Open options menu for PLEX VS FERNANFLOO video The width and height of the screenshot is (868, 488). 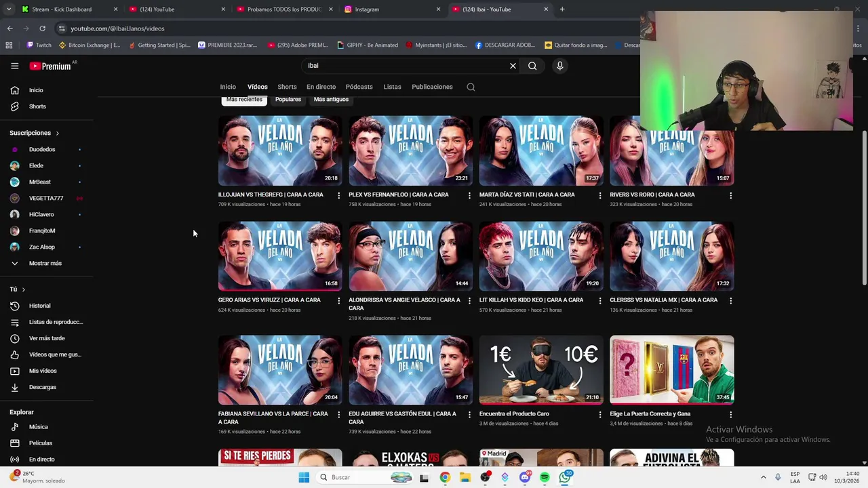(x=469, y=195)
